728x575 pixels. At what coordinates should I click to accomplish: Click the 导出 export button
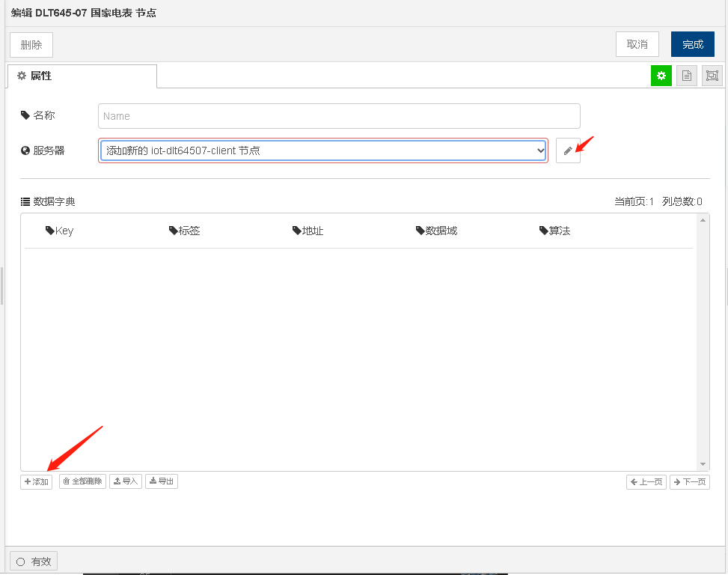click(162, 481)
